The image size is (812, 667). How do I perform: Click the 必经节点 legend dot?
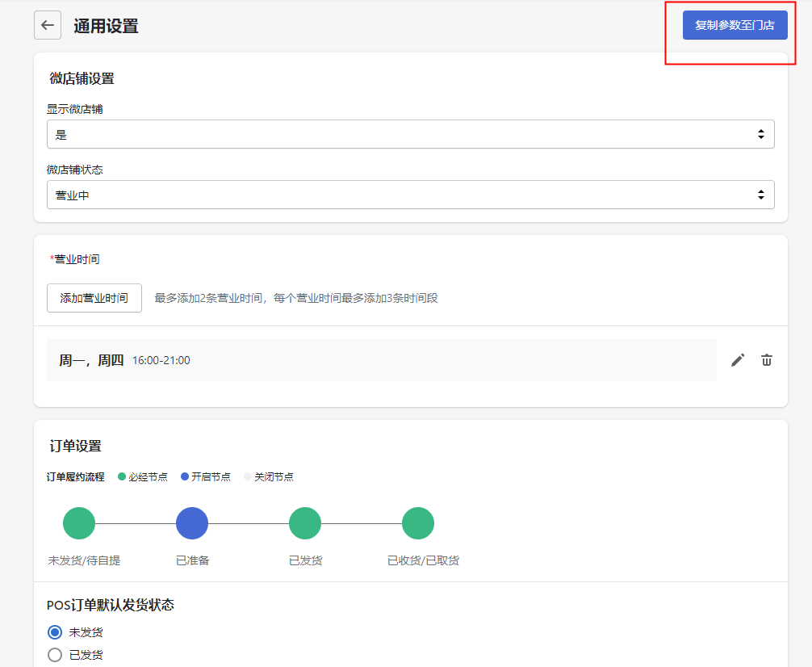(x=122, y=476)
